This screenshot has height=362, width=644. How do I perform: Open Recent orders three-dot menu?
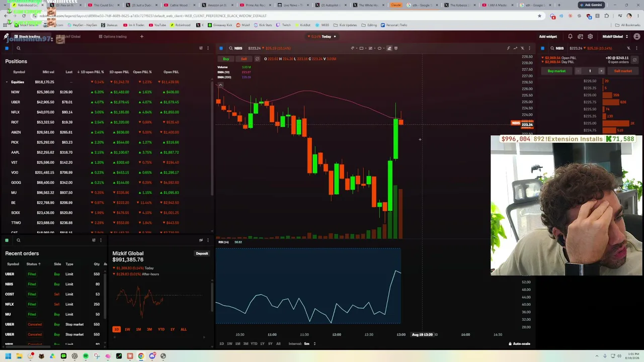pyautogui.click(x=101, y=240)
